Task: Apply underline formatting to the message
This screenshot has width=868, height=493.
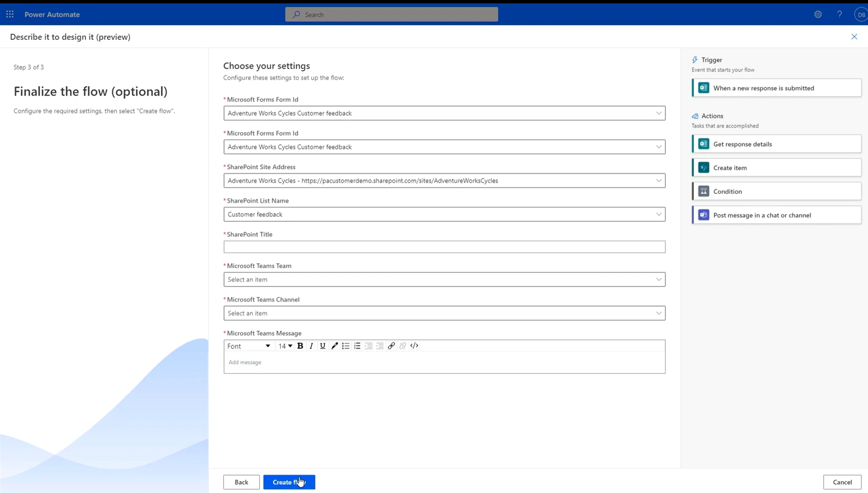Action: tap(322, 346)
